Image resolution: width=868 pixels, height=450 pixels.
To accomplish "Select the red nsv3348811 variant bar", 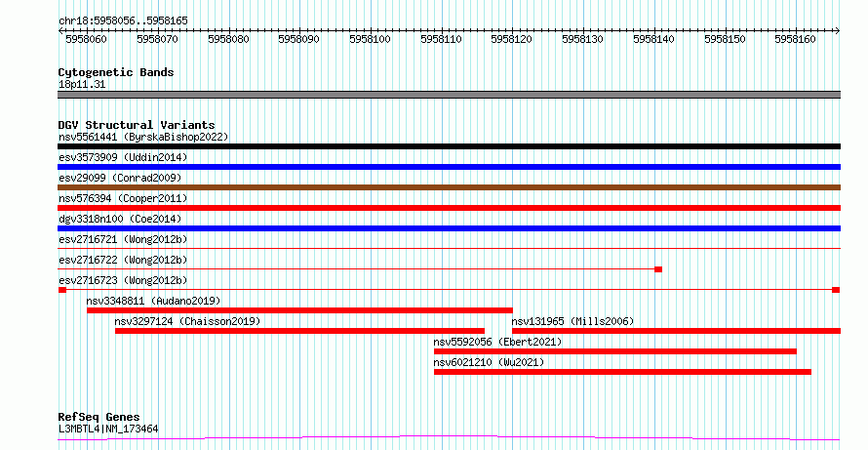I will 299,310.
